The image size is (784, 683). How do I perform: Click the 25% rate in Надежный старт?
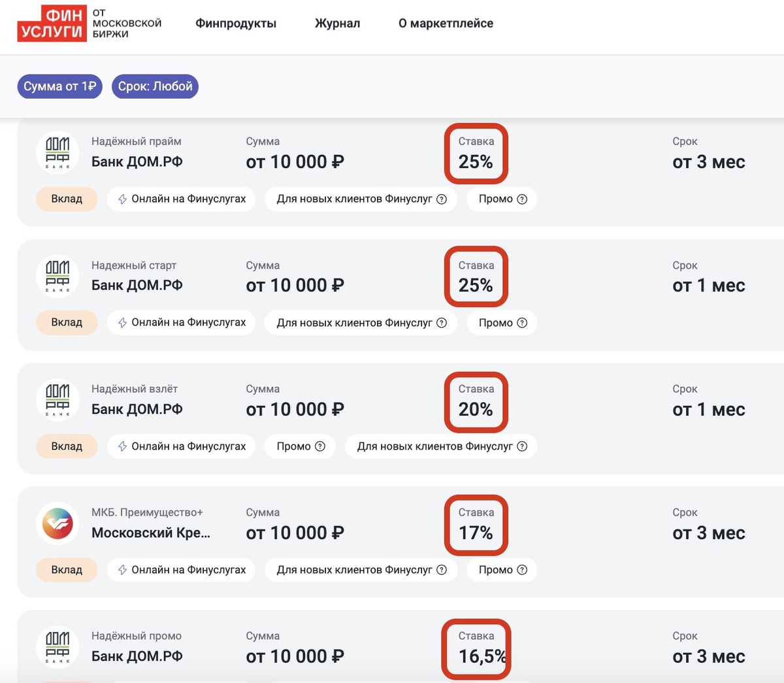[x=476, y=286]
